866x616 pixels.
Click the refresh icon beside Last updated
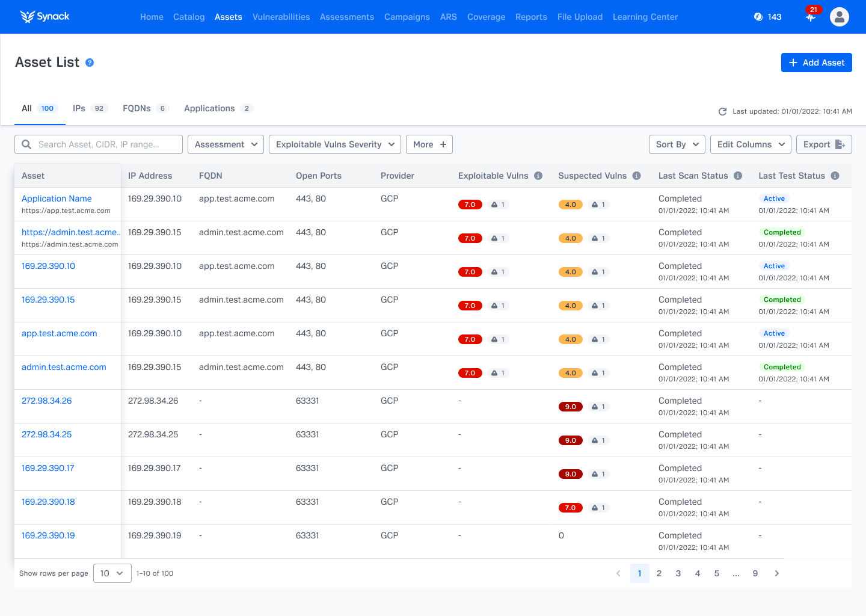(722, 111)
